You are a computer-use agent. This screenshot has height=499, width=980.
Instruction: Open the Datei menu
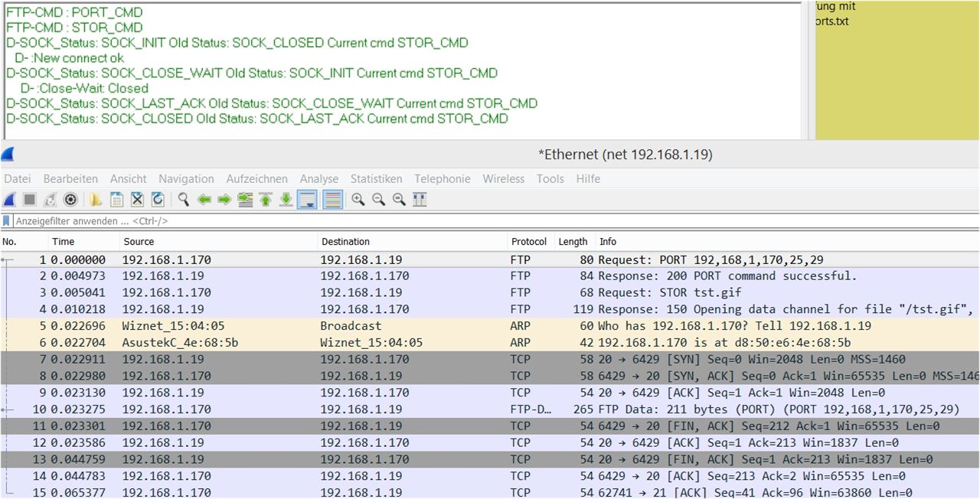click(x=18, y=178)
